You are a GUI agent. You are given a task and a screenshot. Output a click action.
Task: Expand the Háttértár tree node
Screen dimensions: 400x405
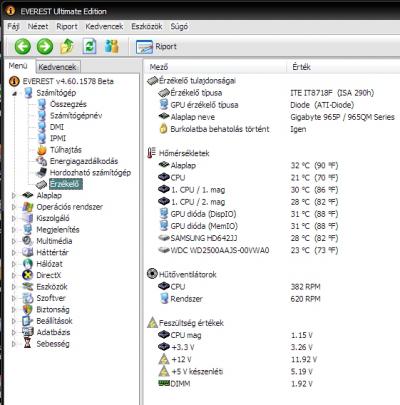point(14,252)
